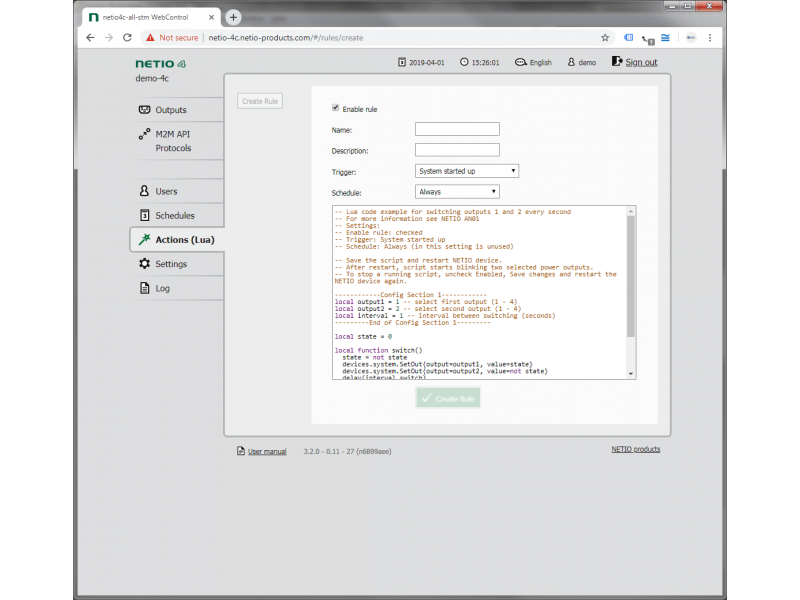Click the Description input field
Screen dimensions: 800x600
pyautogui.click(x=457, y=150)
